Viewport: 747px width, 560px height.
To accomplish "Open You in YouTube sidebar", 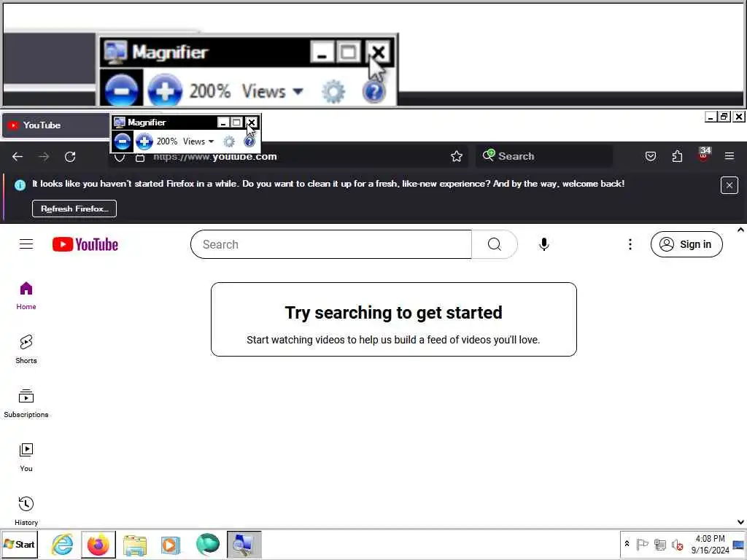I will (26, 457).
